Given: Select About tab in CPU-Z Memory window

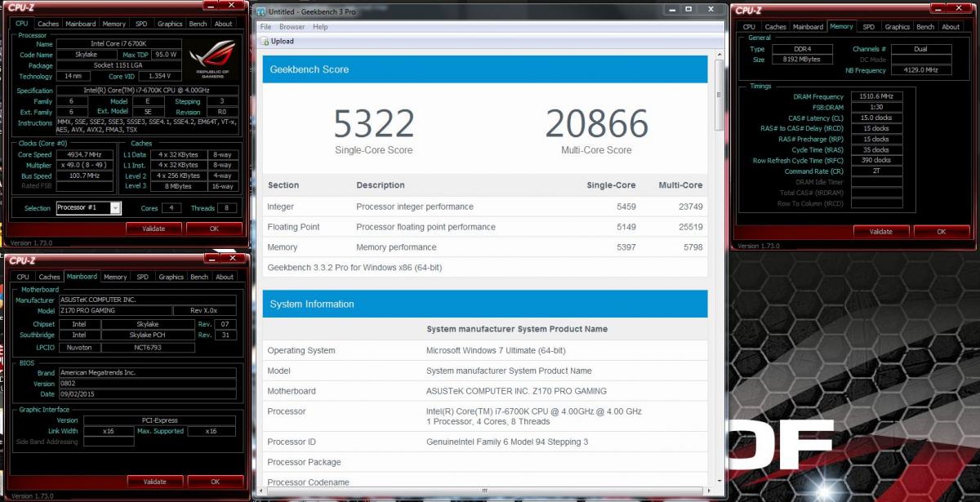Looking at the screenshot, I should [951, 27].
